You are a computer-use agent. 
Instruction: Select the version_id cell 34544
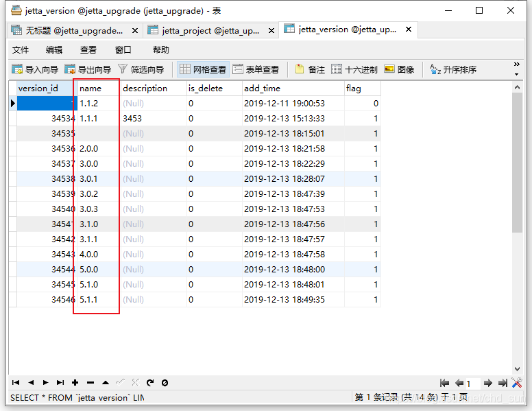[47, 270]
